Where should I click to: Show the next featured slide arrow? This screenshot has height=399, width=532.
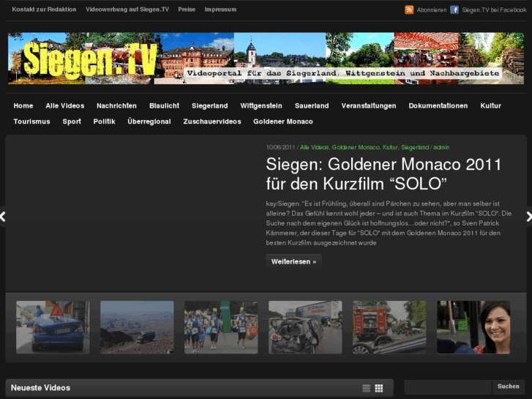pos(529,217)
